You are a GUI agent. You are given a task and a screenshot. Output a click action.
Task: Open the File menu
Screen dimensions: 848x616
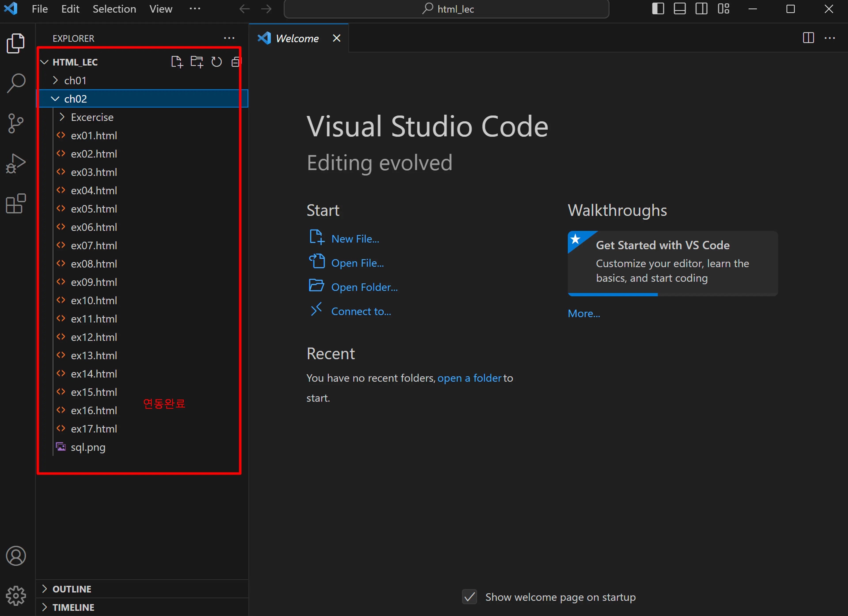40,9
